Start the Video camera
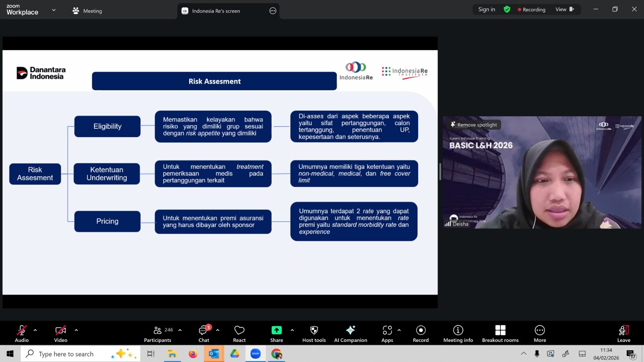Viewport: 644px width, 362px height. click(60, 333)
